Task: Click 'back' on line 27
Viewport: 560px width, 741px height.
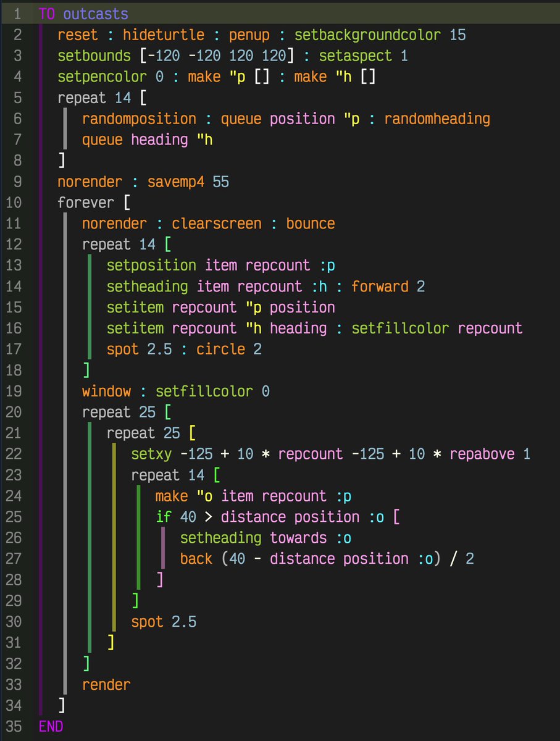Action: point(196,559)
